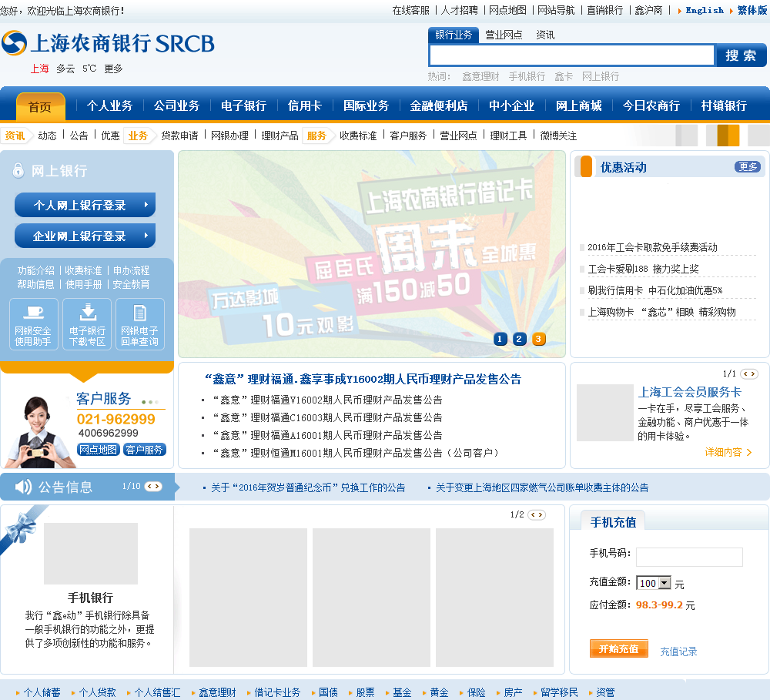Open 微博关注 sub-navigation link
Screen dimensions: 770x700
(558, 136)
